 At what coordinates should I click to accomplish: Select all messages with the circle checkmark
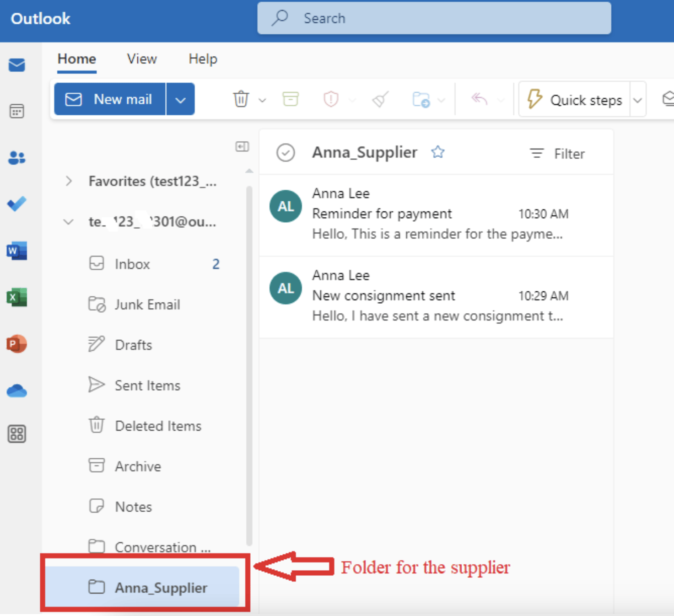[286, 153]
